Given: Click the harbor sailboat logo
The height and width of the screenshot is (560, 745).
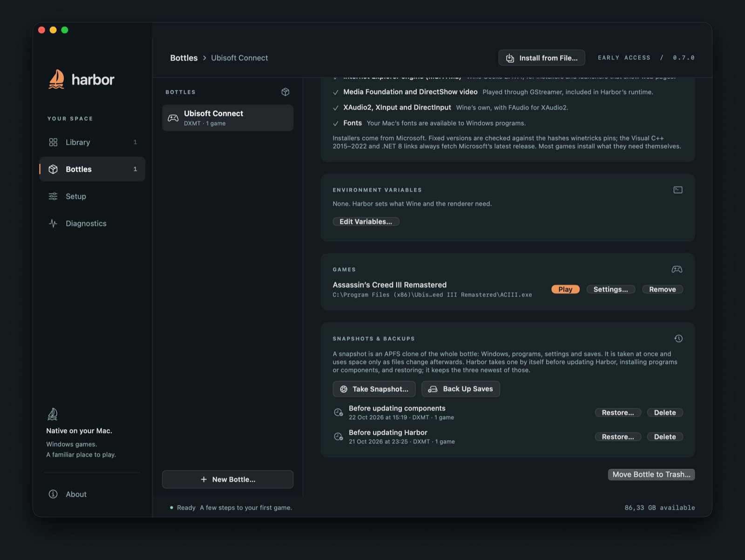Looking at the screenshot, I should pyautogui.click(x=56, y=79).
